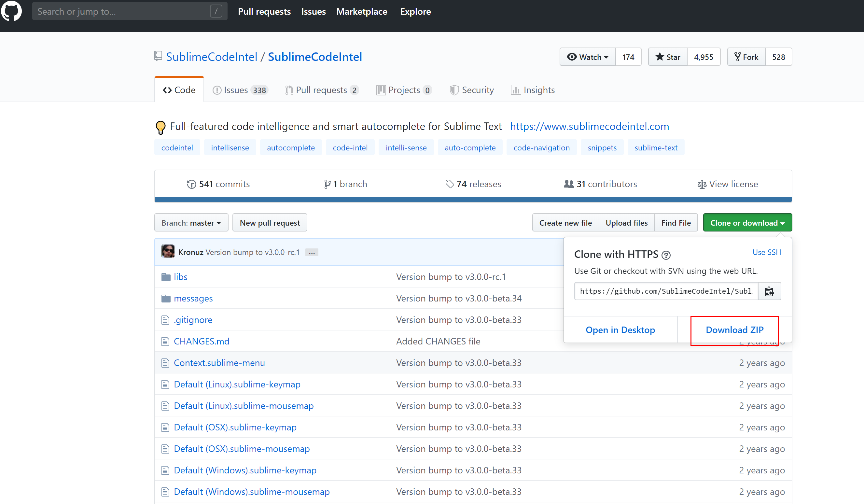The width and height of the screenshot is (864, 504).
Task: Open the Branch: master dropdown
Action: [191, 223]
